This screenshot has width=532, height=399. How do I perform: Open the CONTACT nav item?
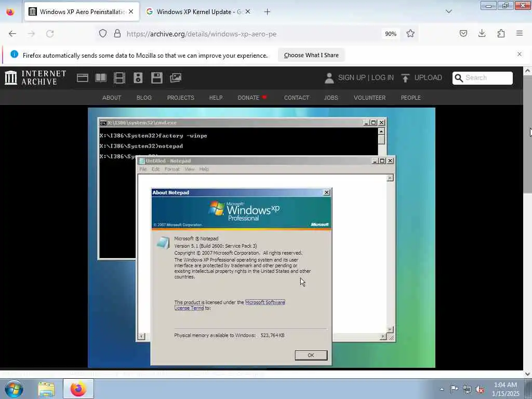(297, 98)
